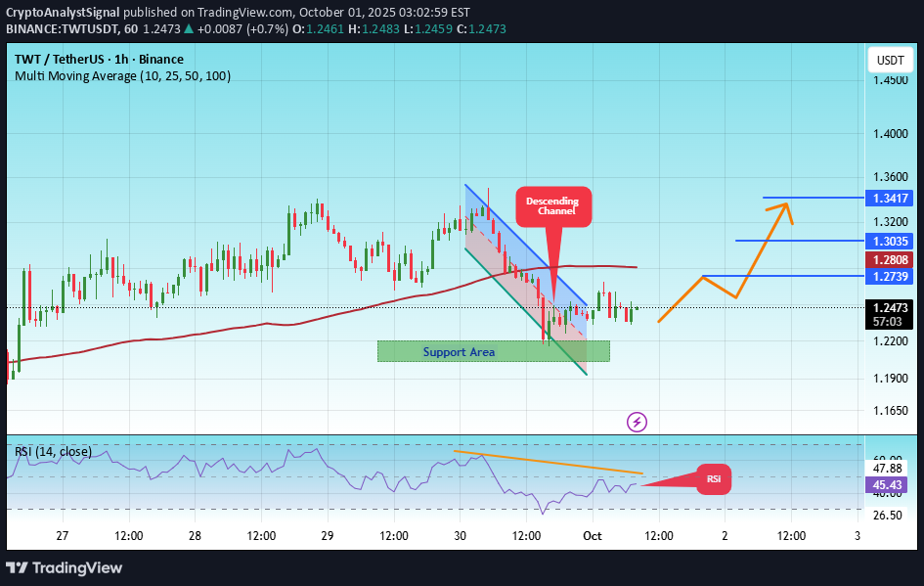Click the green Support Area zone label
Screen dimensions: 924x586
click(460, 351)
